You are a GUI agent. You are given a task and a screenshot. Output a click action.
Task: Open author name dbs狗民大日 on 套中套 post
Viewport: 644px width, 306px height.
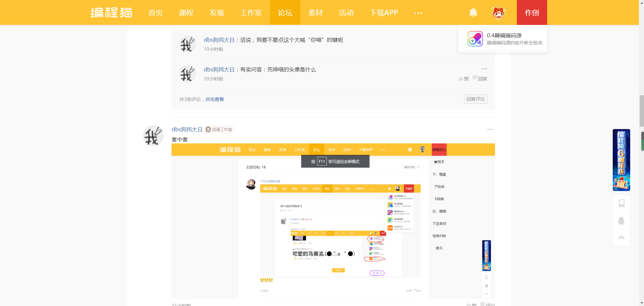[187, 129]
